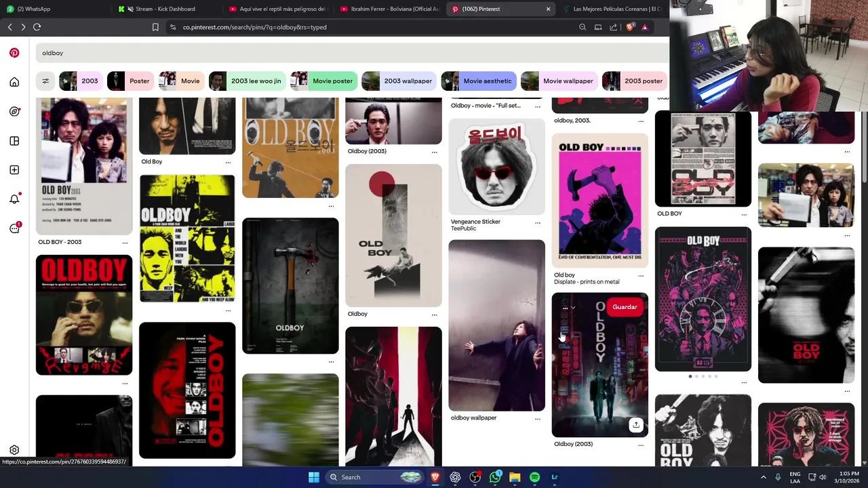The width and height of the screenshot is (868, 488).
Task: Show hidden system tray icons chevron
Action: coord(763,477)
